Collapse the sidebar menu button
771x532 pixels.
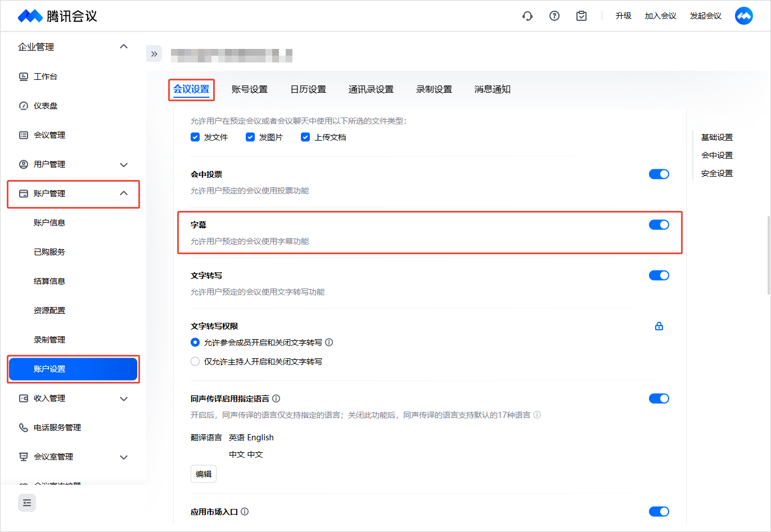pyautogui.click(x=27, y=503)
